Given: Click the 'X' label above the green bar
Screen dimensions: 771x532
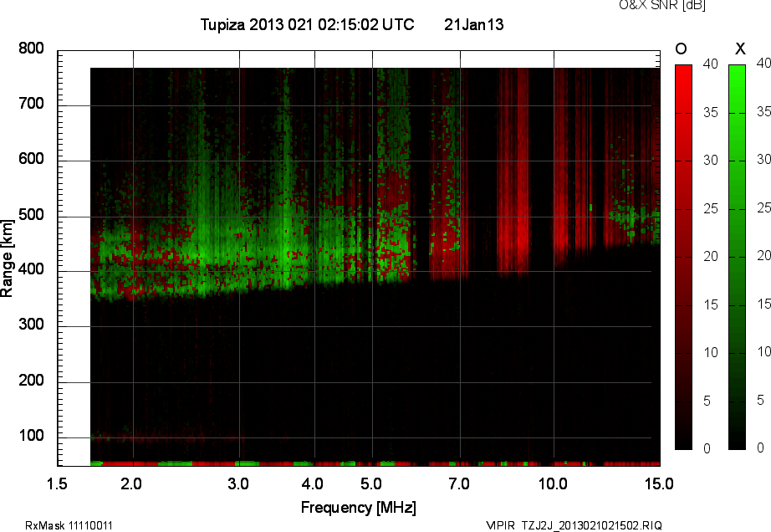Looking at the screenshot, I should coord(740,49).
